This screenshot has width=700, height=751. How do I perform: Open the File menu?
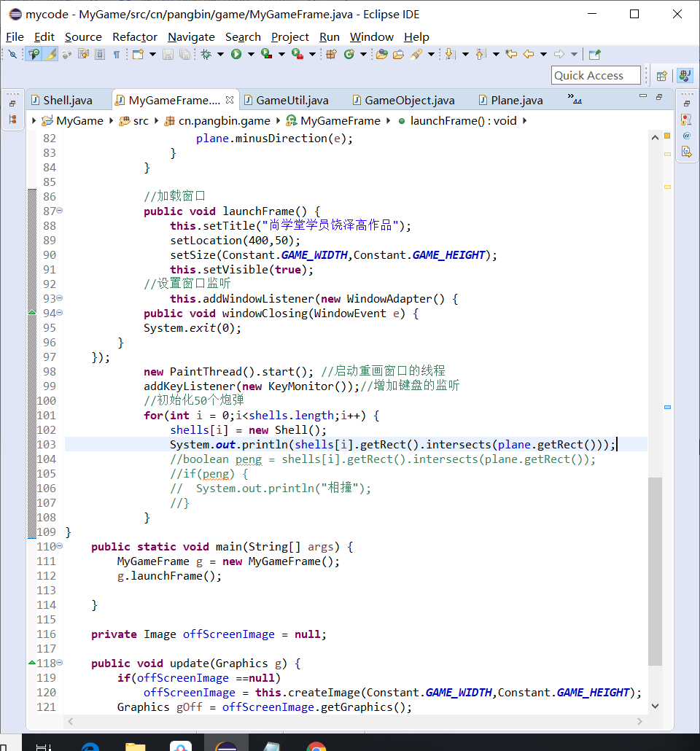tap(15, 37)
